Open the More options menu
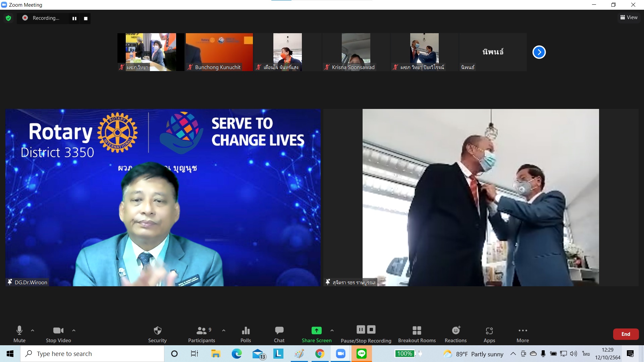Screen dimensions: 644x362 523,334
